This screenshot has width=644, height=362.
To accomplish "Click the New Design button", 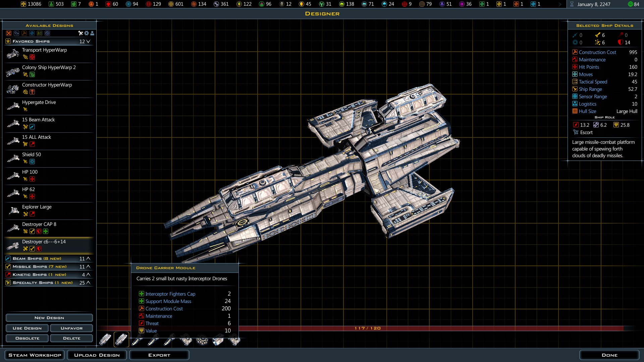I will (x=49, y=318).
